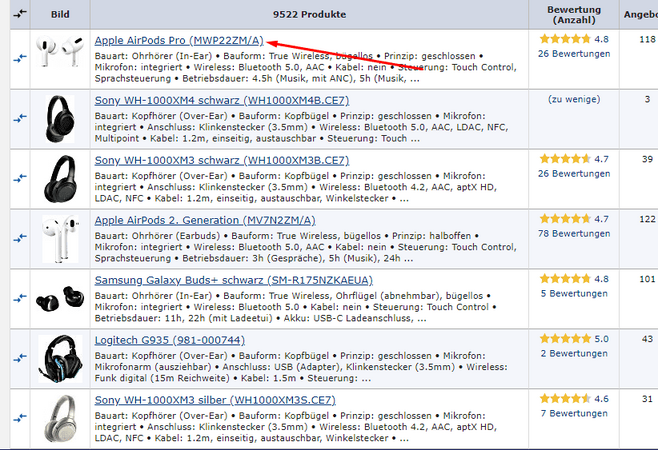658x450 pixels.
Task: Click the Bild column header
Action: [60, 14]
